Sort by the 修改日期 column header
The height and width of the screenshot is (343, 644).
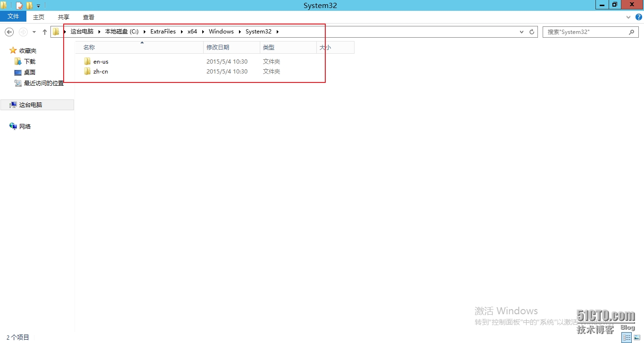[231, 48]
